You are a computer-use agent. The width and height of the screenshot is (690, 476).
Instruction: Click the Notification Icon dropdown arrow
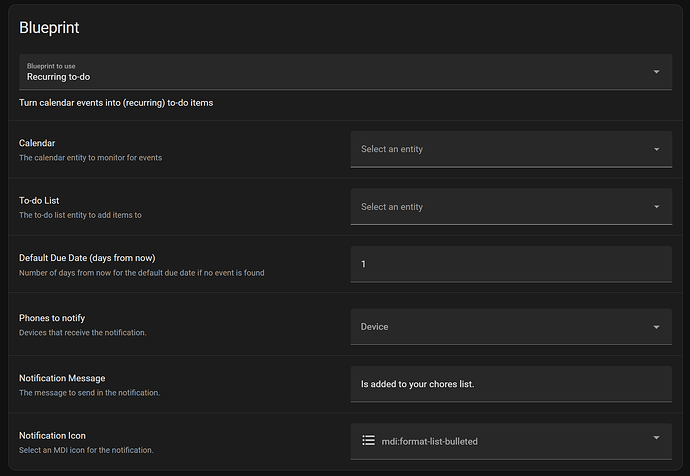pyautogui.click(x=656, y=438)
